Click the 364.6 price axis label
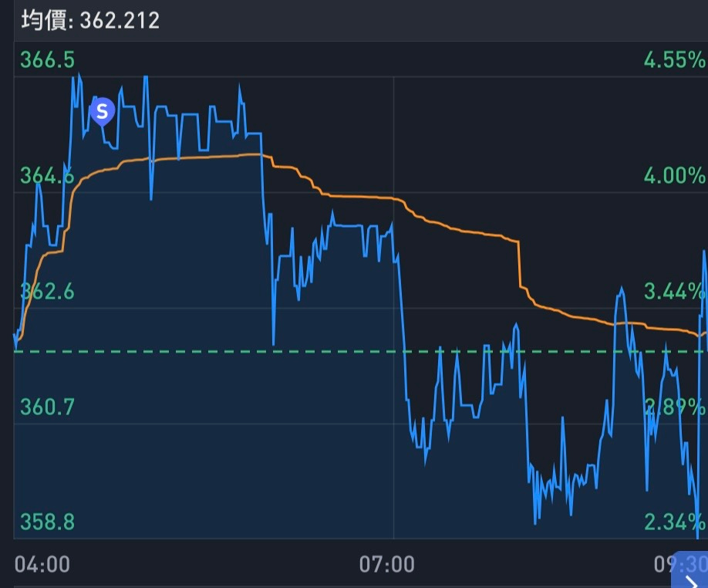The image size is (708, 588). [x=47, y=176]
